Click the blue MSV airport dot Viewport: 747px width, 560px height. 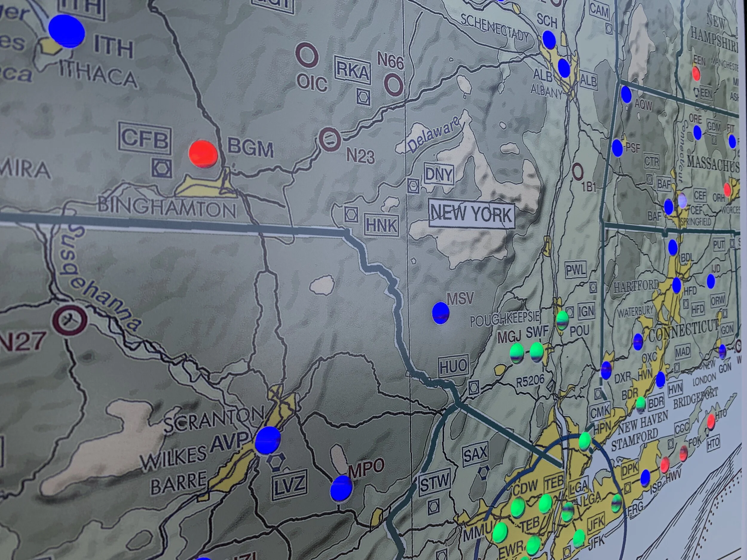441,313
